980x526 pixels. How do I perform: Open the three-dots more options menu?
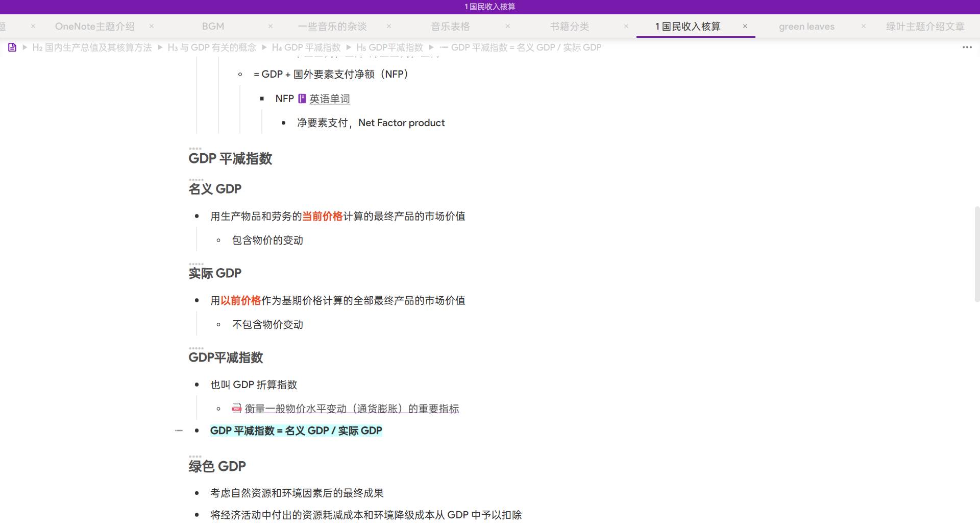pos(967,47)
